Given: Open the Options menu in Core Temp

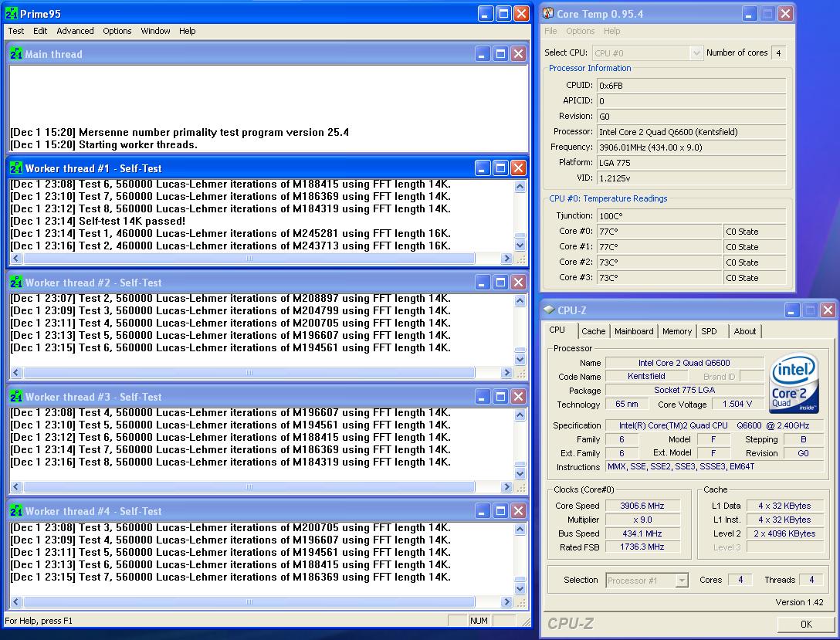Looking at the screenshot, I should point(580,31).
